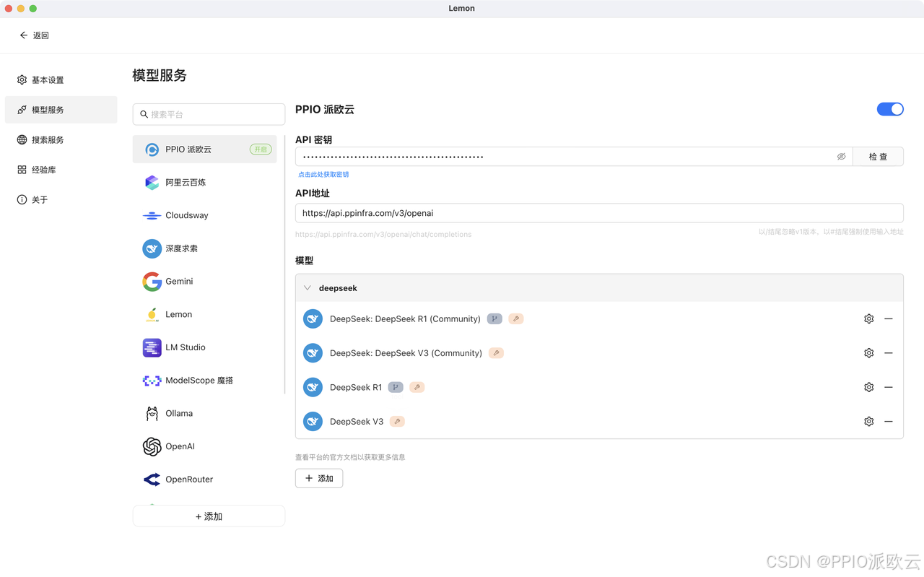Image resolution: width=924 pixels, height=577 pixels.
Task: Click reasoning tag on DeepSeek R1 (Community)
Action: click(494, 318)
